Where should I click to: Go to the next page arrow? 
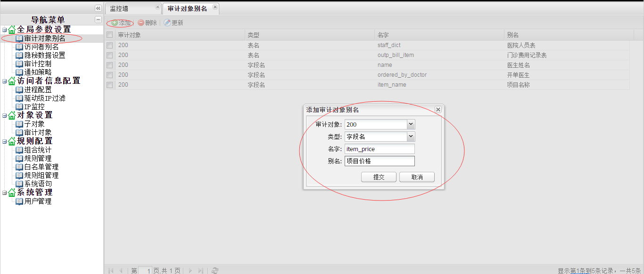pos(190,271)
